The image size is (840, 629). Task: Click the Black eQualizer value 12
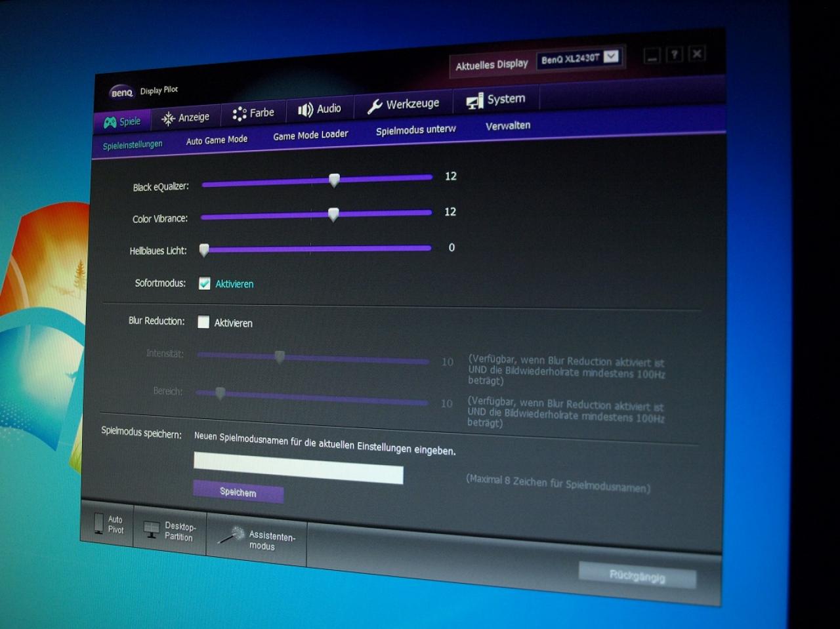click(451, 176)
